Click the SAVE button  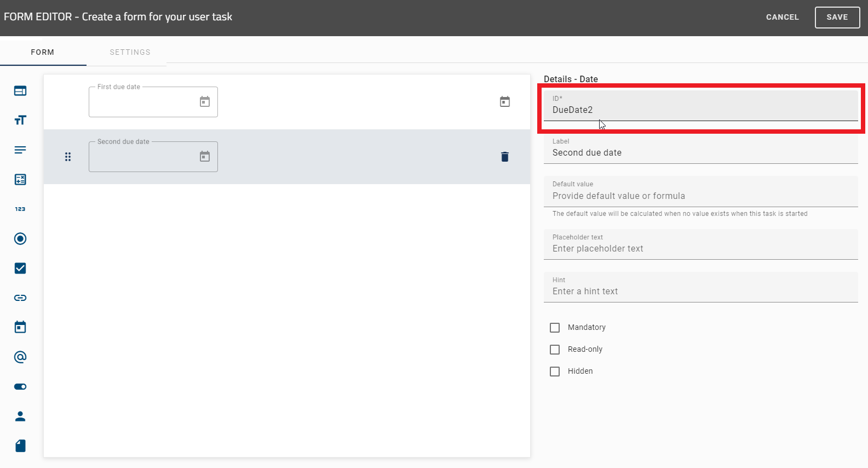point(837,17)
